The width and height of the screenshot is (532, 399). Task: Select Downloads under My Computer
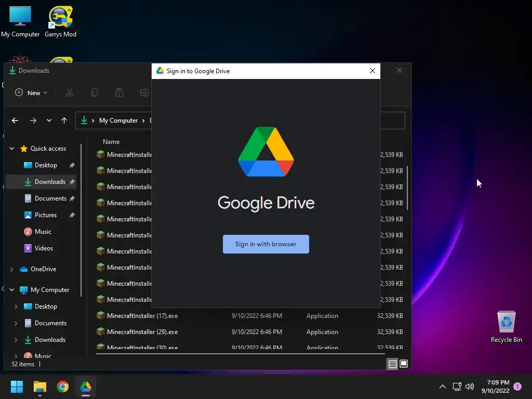(x=50, y=340)
